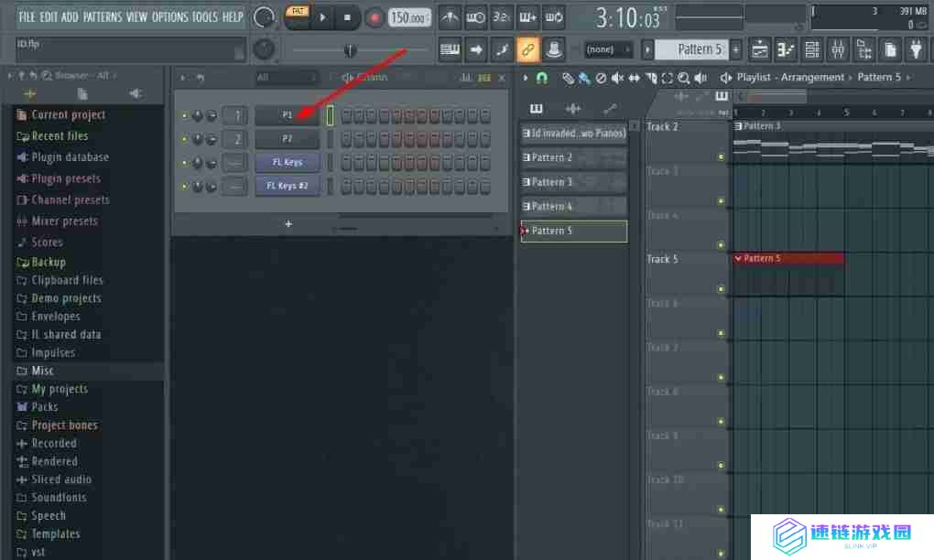Toggle the step editing icon
Screen dimensions: 934x560
coord(502,49)
